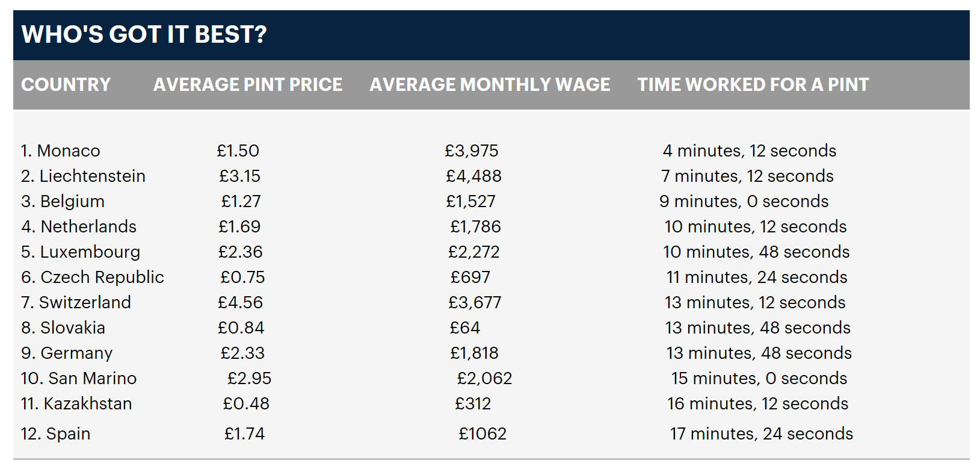The image size is (980, 472).
Task: Click Belgium's pint price of £1.27
Action: (241, 201)
